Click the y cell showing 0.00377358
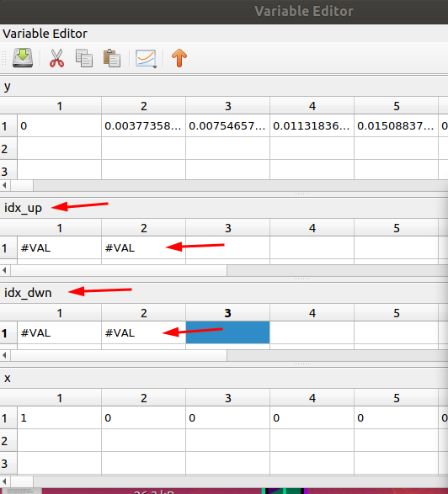 pyautogui.click(x=143, y=125)
